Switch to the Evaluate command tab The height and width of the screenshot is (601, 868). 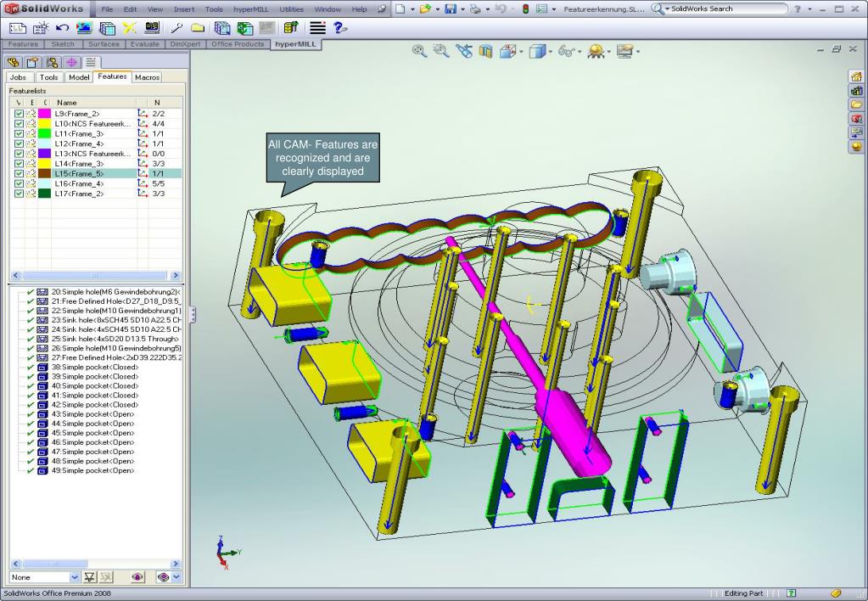pos(144,44)
